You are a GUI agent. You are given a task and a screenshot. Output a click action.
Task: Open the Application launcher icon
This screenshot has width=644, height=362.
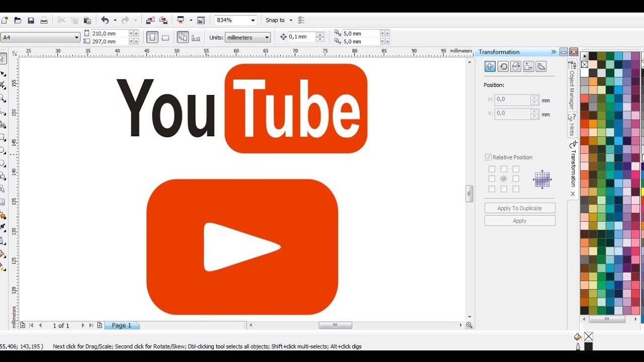[181, 20]
